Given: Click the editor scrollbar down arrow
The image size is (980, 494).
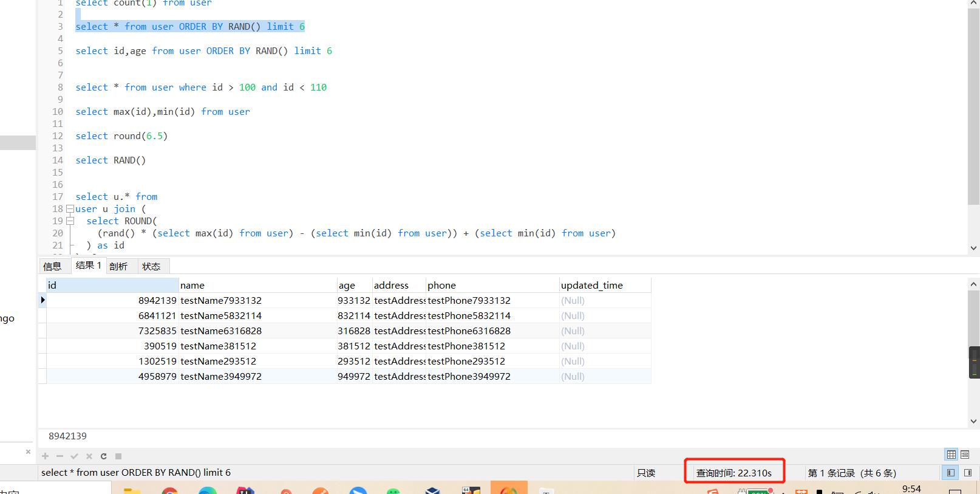Looking at the screenshot, I should coord(974,248).
